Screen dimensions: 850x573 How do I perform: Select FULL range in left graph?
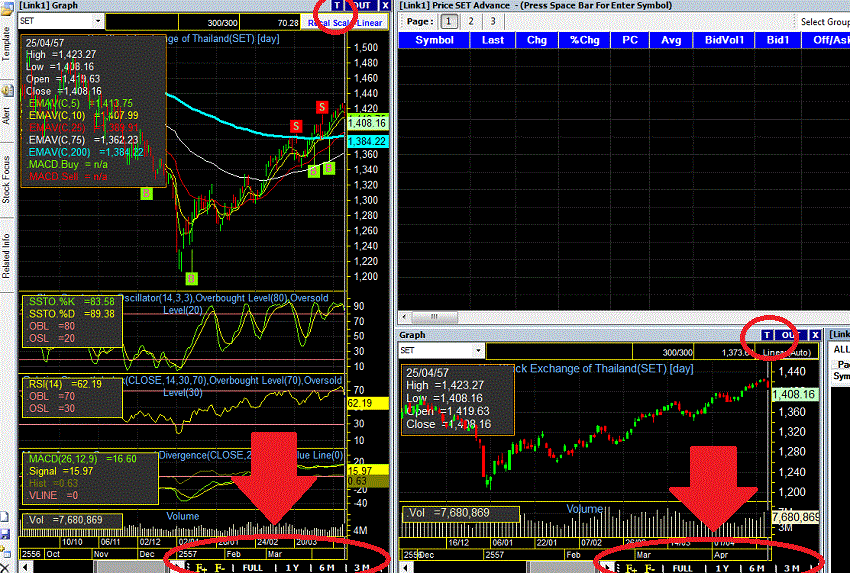(253, 568)
